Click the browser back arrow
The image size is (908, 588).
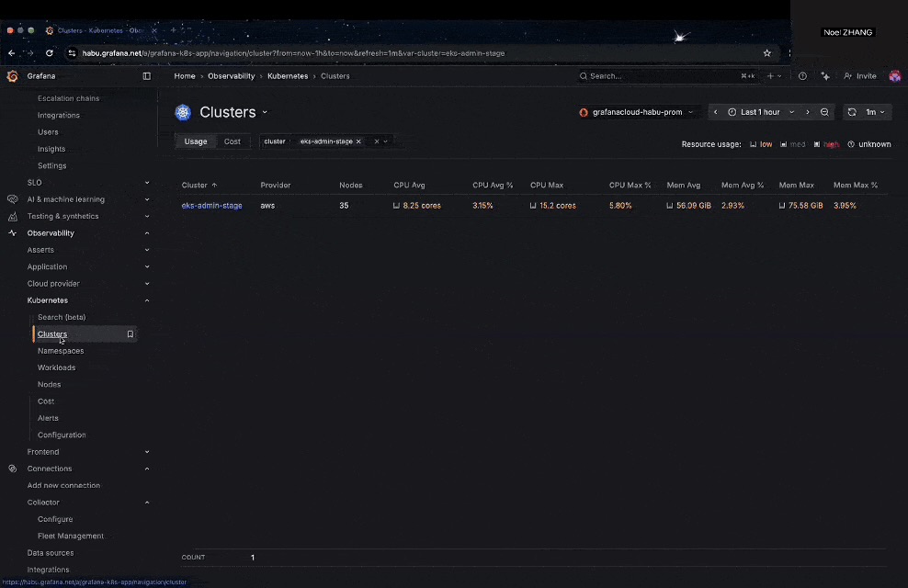tap(12, 52)
